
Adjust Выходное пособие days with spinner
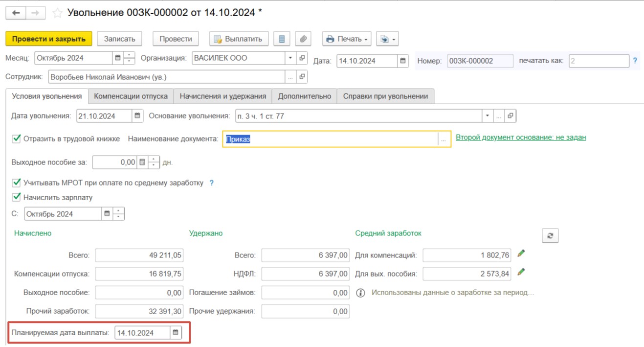pyautogui.click(x=154, y=162)
